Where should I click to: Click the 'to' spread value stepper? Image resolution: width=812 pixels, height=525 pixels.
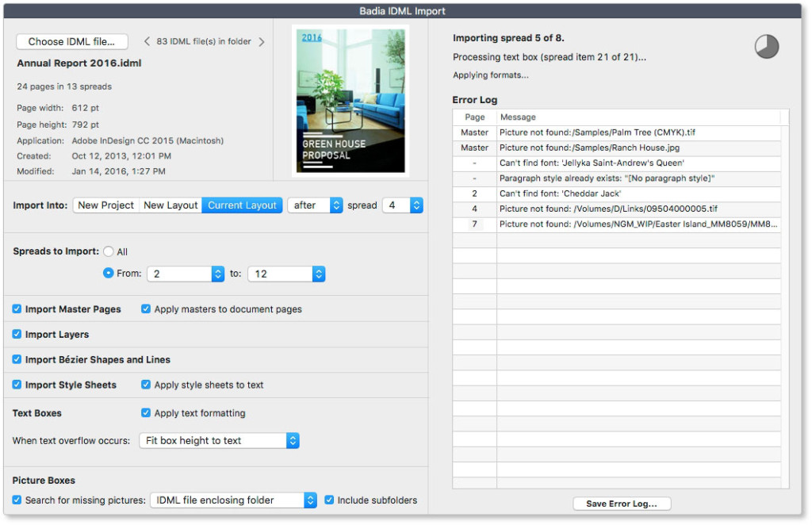(318, 274)
